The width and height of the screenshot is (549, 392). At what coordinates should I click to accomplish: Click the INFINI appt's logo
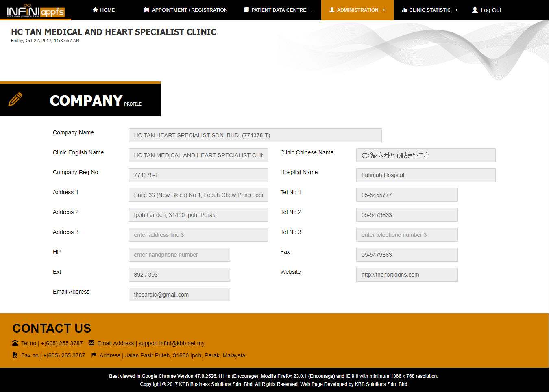pyautogui.click(x=35, y=11)
